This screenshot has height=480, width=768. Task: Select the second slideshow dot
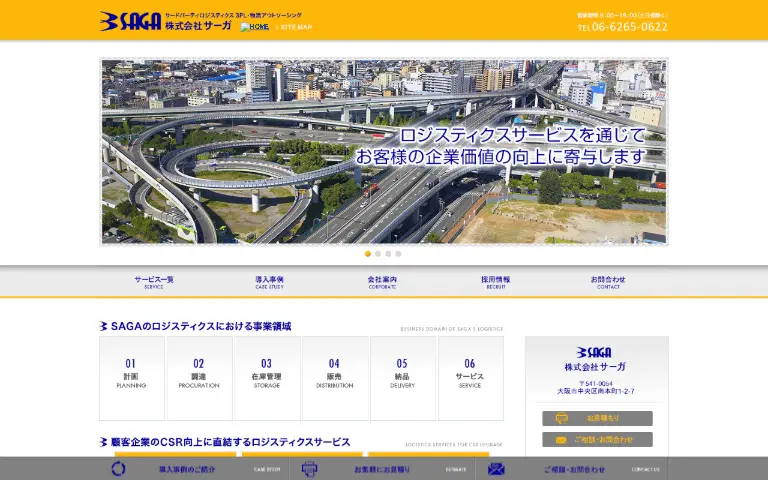click(x=378, y=254)
